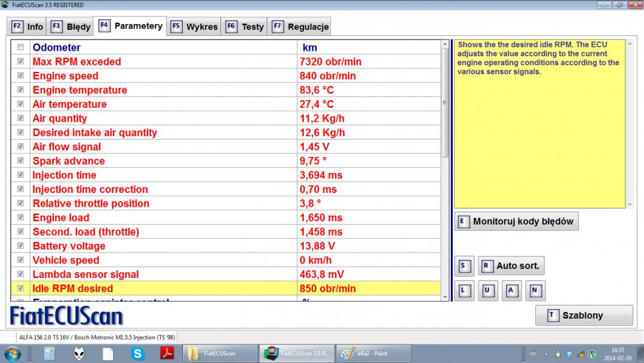
Task: Open the Błędy tab
Action: tap(71, 27)
